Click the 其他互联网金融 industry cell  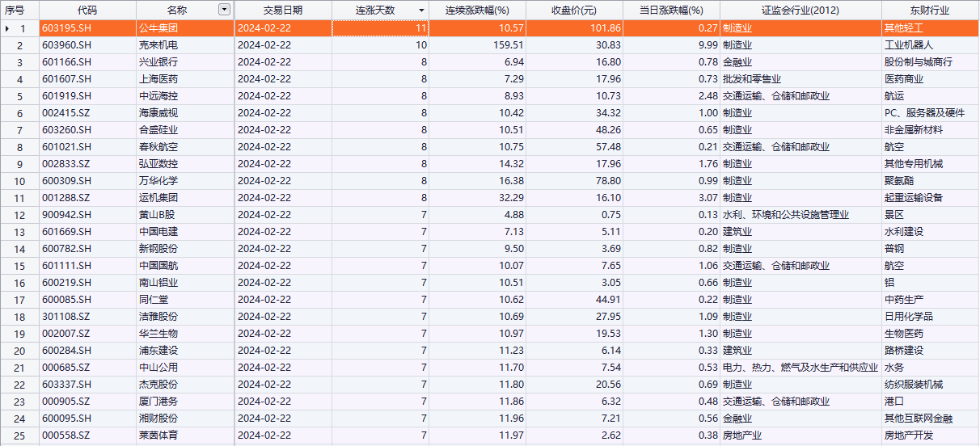[x=919, y=419]
